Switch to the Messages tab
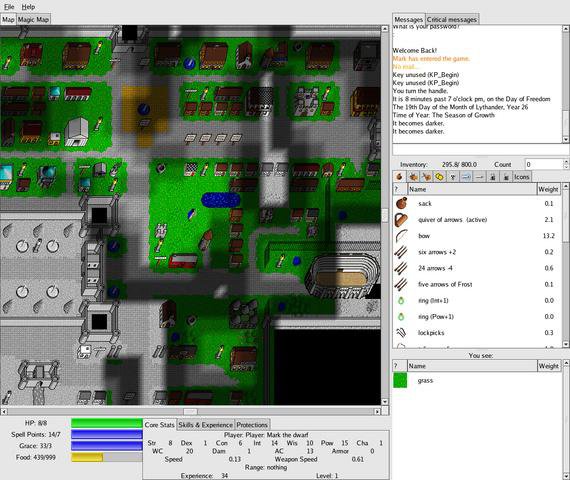The width and height of the screenshot is (570, 480). click(409, 19)
